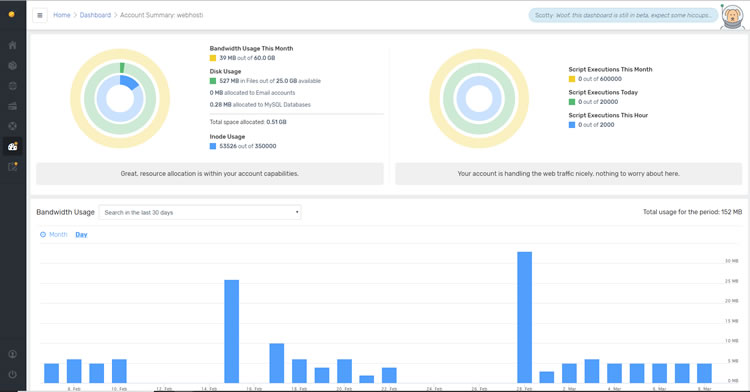Click the script executions doughnut chart center
The width and height of the screenshot is (750, 392).
pyautogui.click(x=479, y=98)
